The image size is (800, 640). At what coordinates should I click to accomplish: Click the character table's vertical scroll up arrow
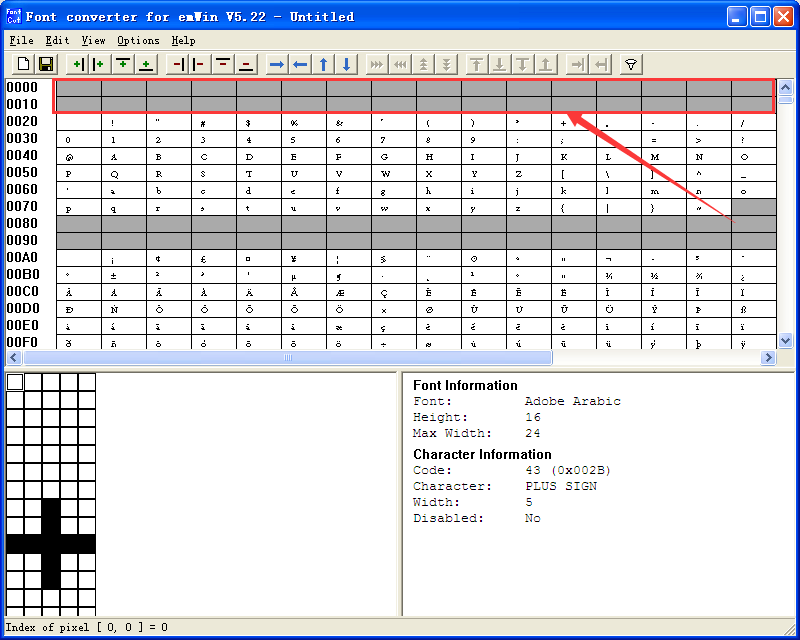coord(785,87)
